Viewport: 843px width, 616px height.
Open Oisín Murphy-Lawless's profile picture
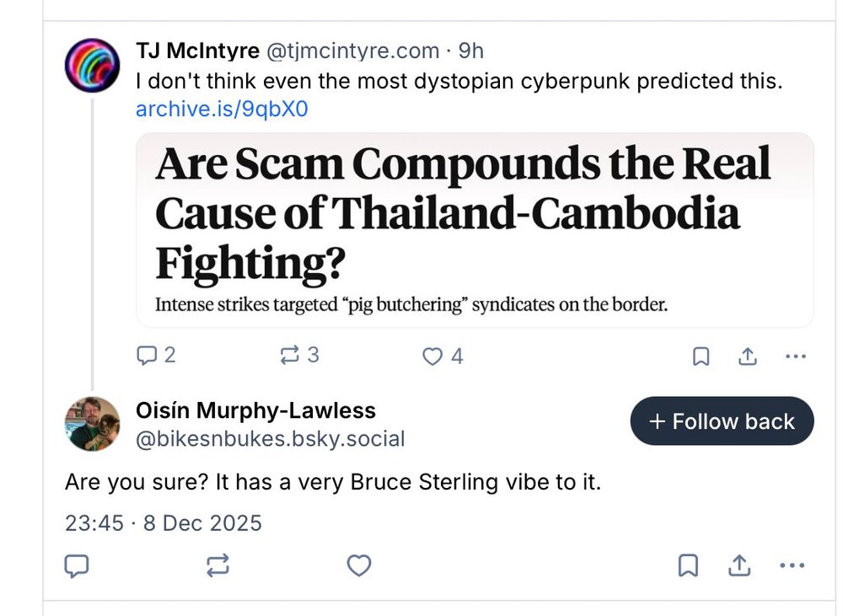coord(92,424)
